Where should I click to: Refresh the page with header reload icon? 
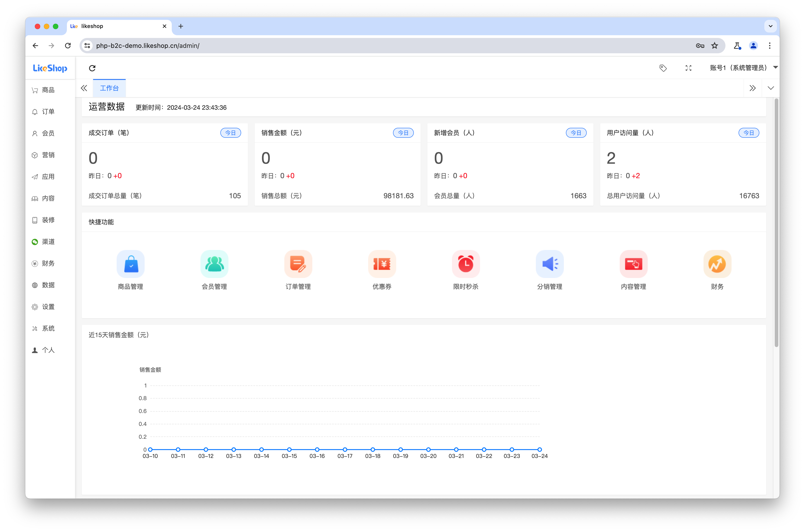click(92, 68)
